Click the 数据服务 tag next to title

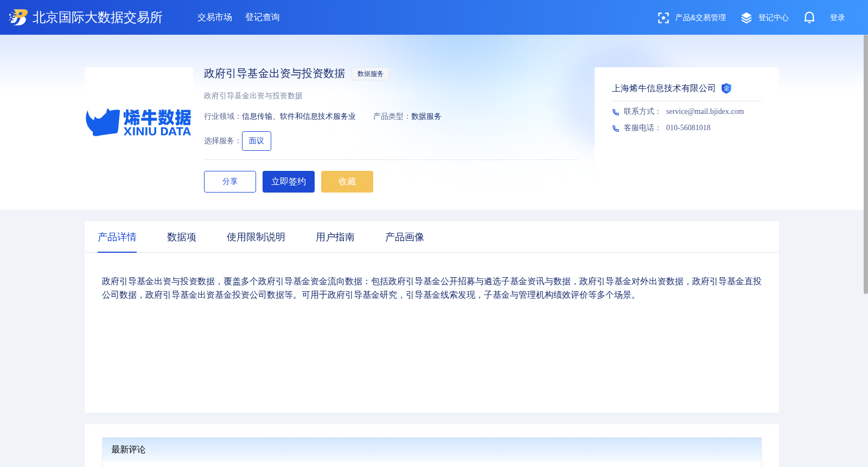(371, 74)
